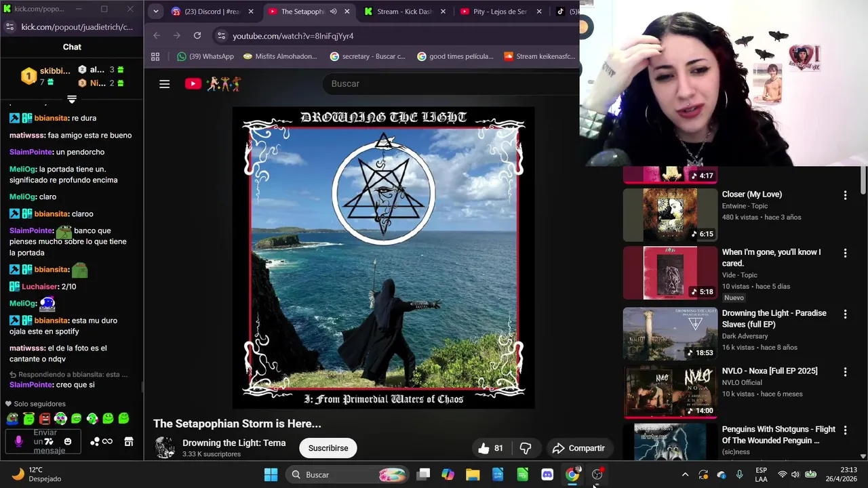Close the Discord tab
The image size is (868, 488).
[x=251, y=12]
